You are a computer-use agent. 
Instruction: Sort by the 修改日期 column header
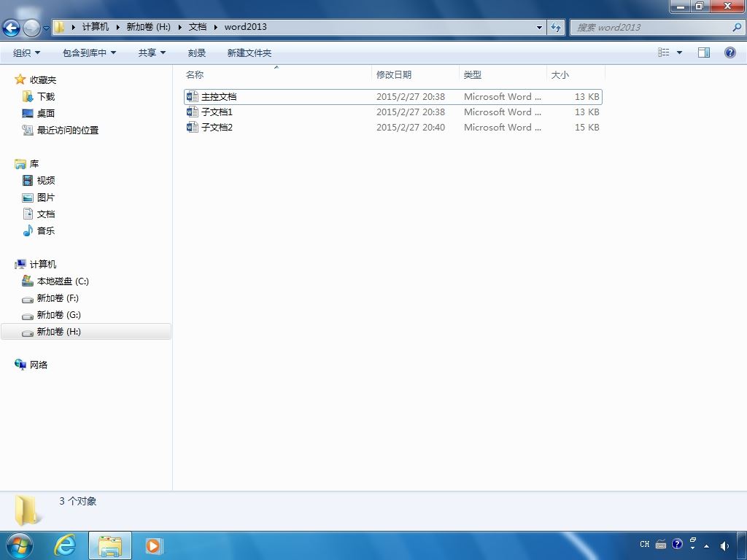pyautogui.click(x=415, y=75)
